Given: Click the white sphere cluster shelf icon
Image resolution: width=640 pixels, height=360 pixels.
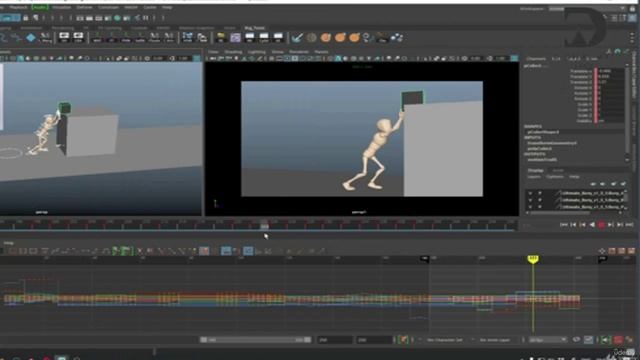Looking at the screenshot, I should point(396,38).
